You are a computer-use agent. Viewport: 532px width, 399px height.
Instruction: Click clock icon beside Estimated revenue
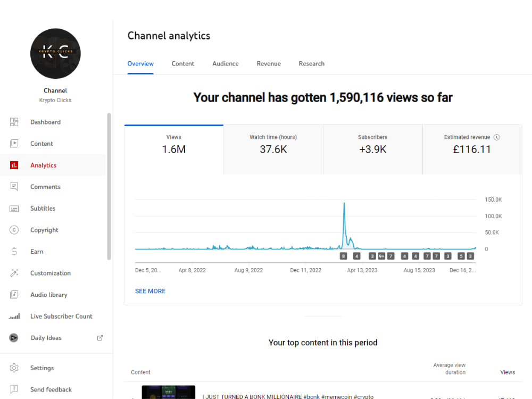pyautogui.click(x=497, y=137)
